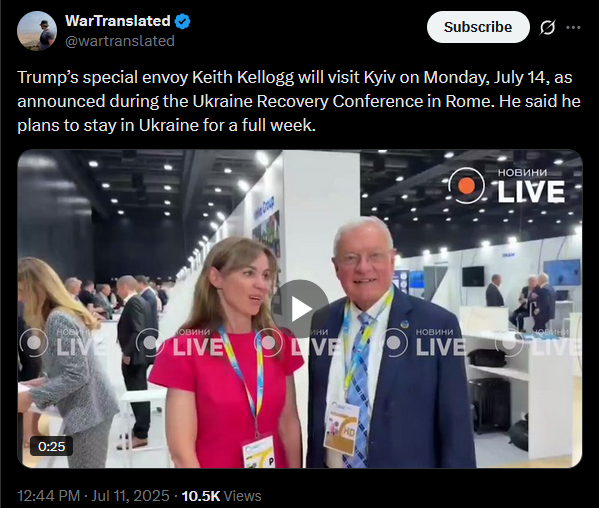The image size is (599, 508).
Task: Click the woman in red dress in video
Action: coord(231,353)
